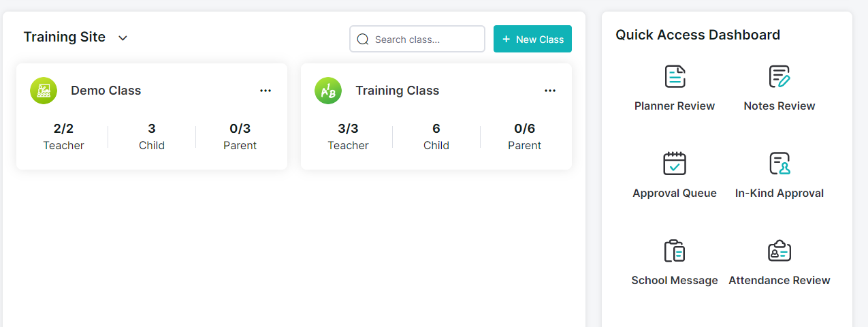Click the Training Class AB avatar icon

[x=328, y=91]
